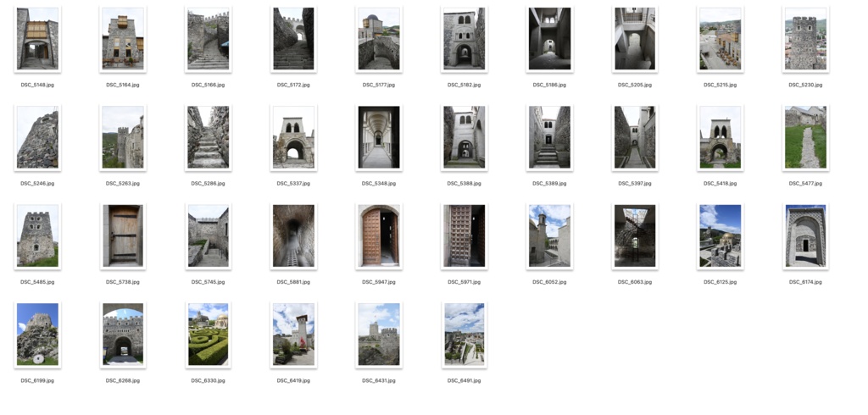Select the DSC_5738.jpg wooden door thumbnail
Screen dimensions: 868x415
[123, 235]
